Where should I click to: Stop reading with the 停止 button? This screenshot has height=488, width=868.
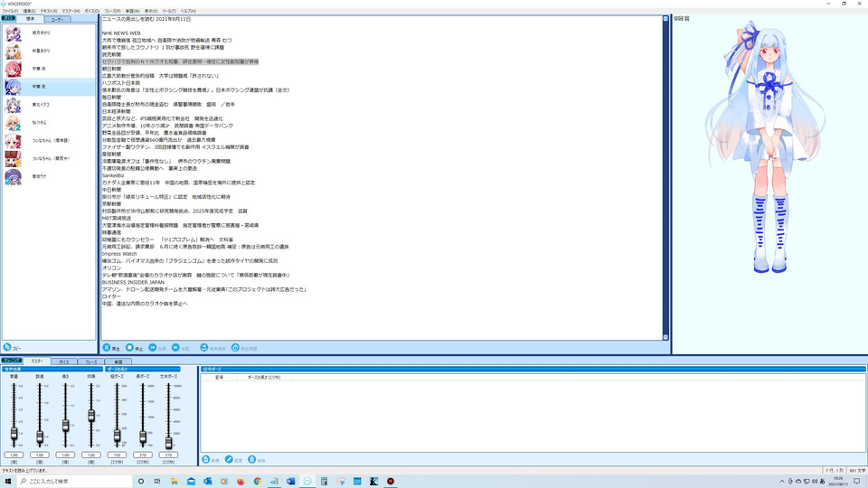(x=129, y=347)
